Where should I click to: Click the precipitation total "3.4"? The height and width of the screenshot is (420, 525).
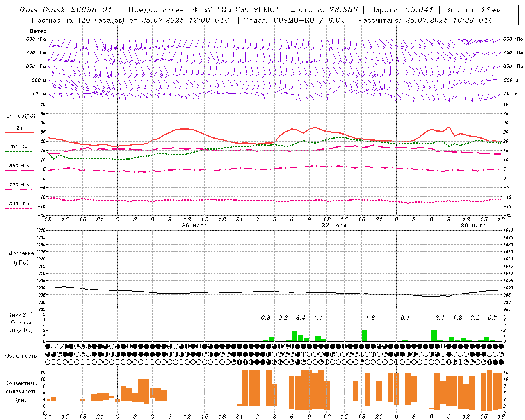(x=301, y=317)
